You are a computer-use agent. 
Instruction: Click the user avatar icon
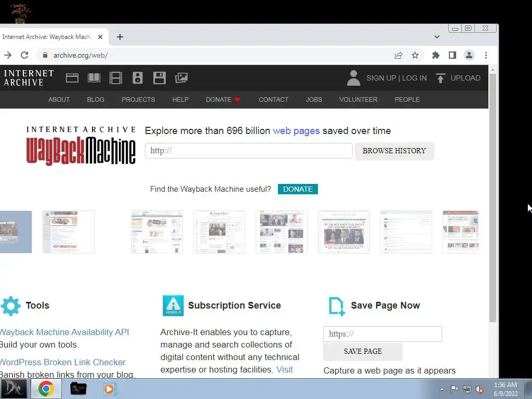click(x=353, y=78)
